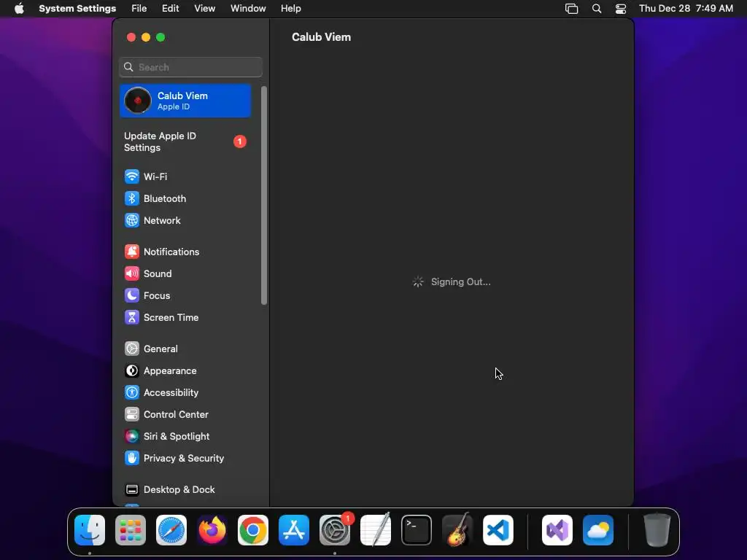Image resolution: width=747 pixels, height=560 pixels.
Task: Open Desktop & Dock settings
Action: click(x=186, y=490)
